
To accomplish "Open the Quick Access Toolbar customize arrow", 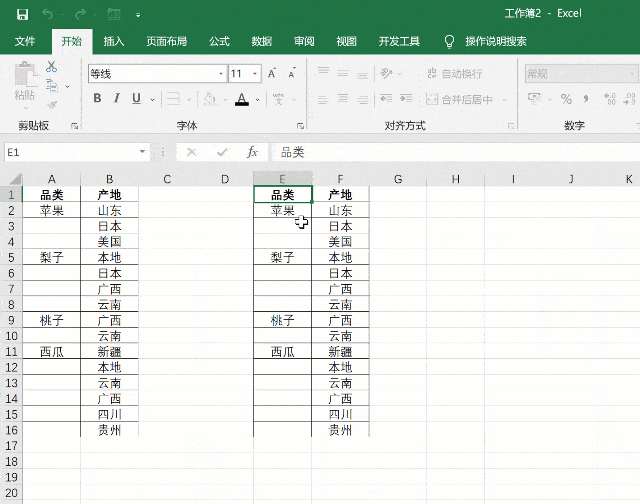I will tap(138, 15).
